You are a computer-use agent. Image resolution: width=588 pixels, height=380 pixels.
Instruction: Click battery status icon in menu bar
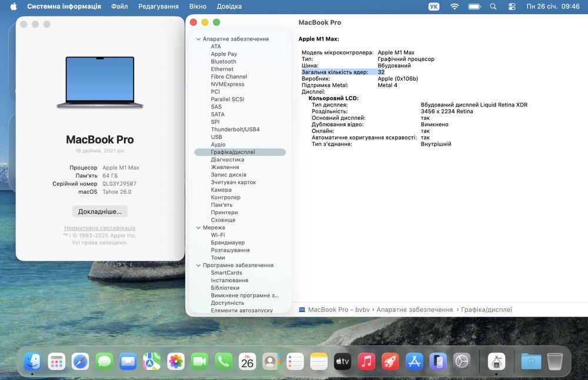tap(475, 6)
